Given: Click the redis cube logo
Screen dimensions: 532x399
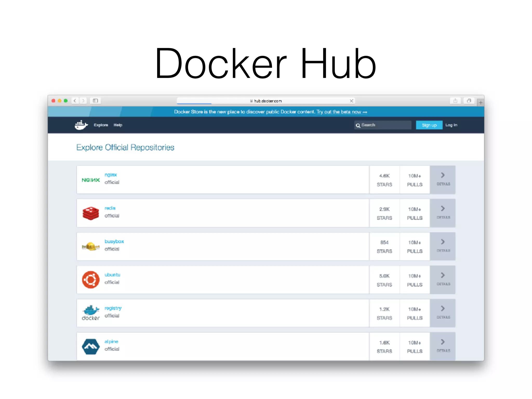Looking at the screenshot, I should click(x=91, y=213).
